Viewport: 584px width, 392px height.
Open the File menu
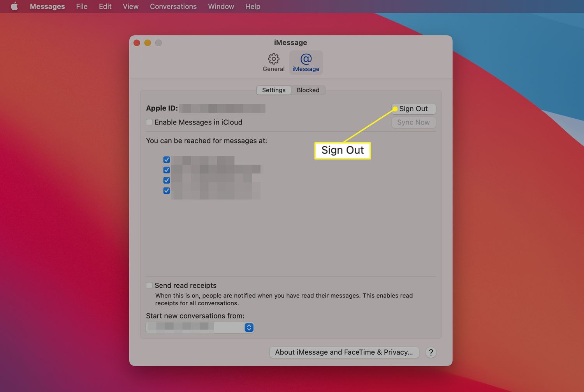point(82,7)
